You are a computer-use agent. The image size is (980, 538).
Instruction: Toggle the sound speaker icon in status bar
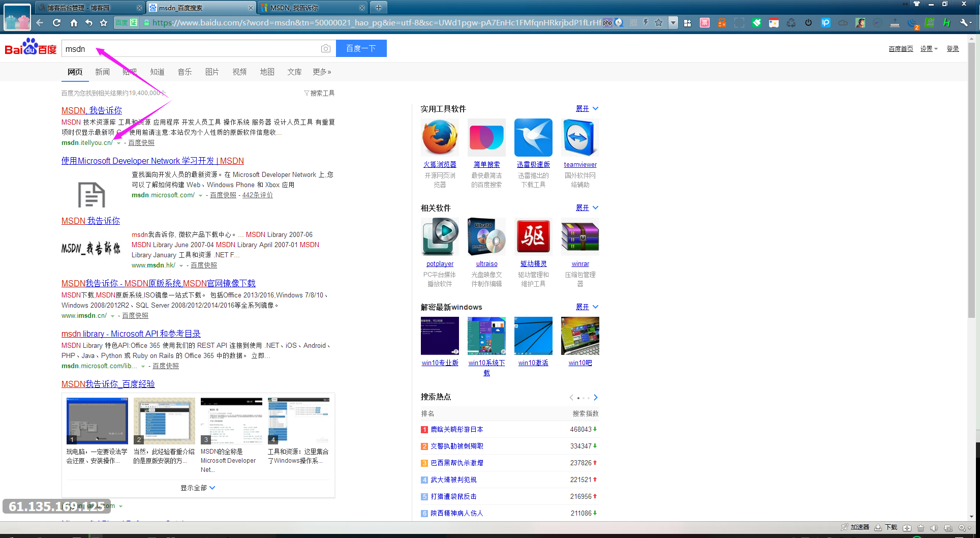point(934,528)
